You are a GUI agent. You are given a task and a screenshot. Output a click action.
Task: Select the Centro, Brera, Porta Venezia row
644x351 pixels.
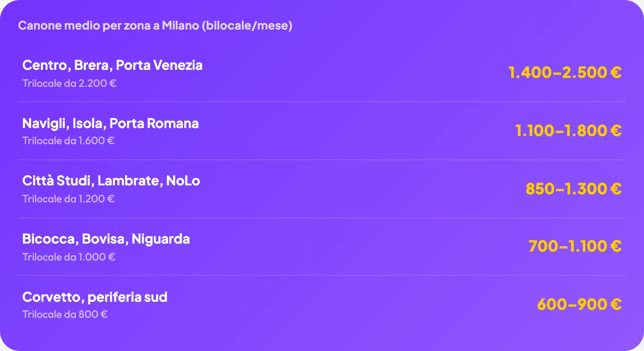coord(322,73)
